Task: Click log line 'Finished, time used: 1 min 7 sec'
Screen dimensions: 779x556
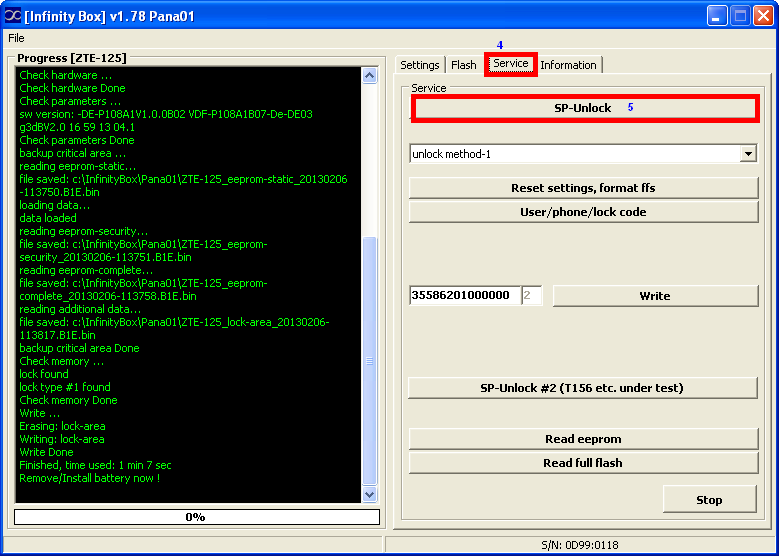Action: [95, 466]
